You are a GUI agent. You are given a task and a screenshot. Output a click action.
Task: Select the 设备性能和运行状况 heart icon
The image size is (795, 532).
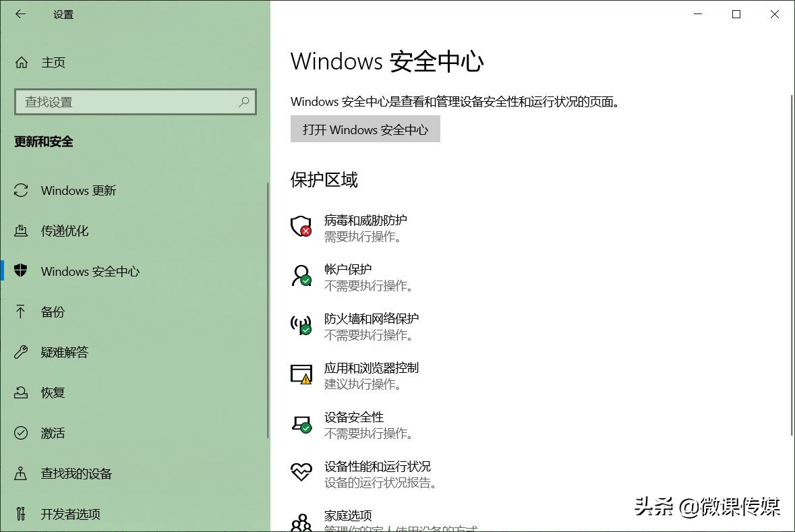coord(301,473)
